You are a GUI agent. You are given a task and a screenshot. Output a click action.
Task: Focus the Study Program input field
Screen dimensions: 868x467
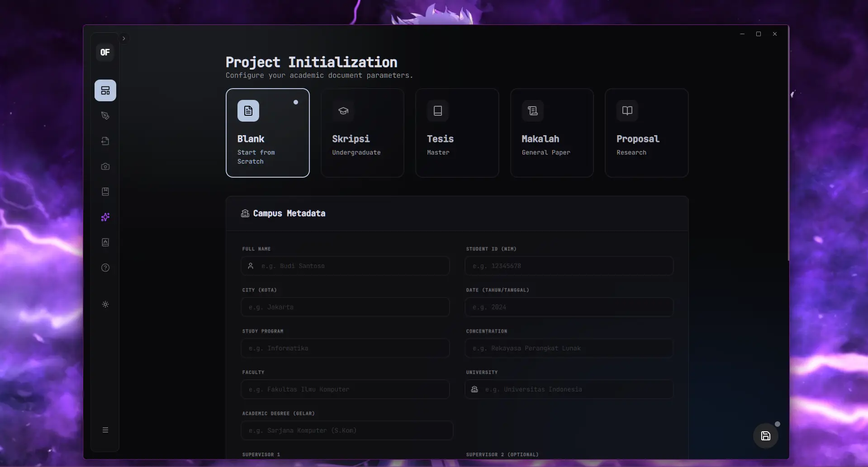click(x=346, y=348)
